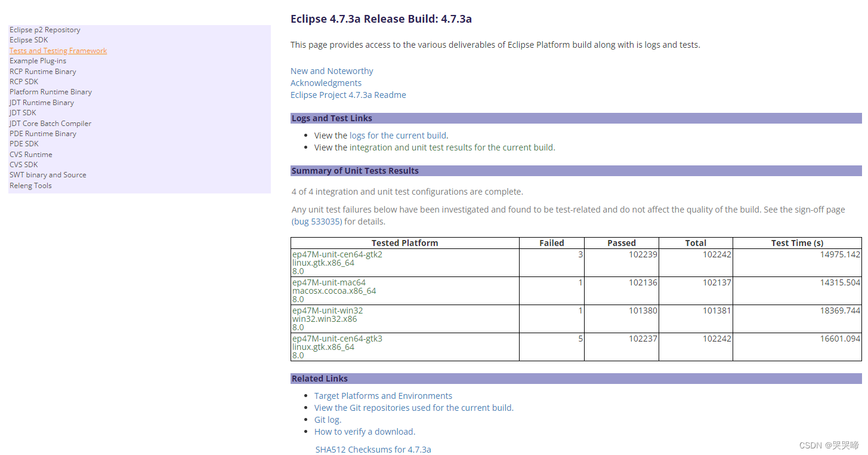Open the RCP SDK sidebar link
The image size is (868, 455).
tap(24, 82)
